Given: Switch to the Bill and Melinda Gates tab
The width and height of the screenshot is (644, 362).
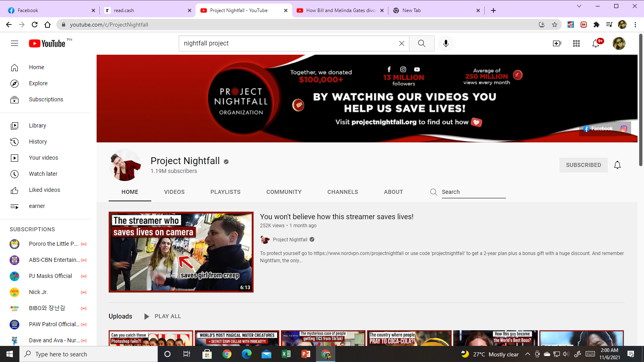Looking at the screenshot, I should click(340, 10).
